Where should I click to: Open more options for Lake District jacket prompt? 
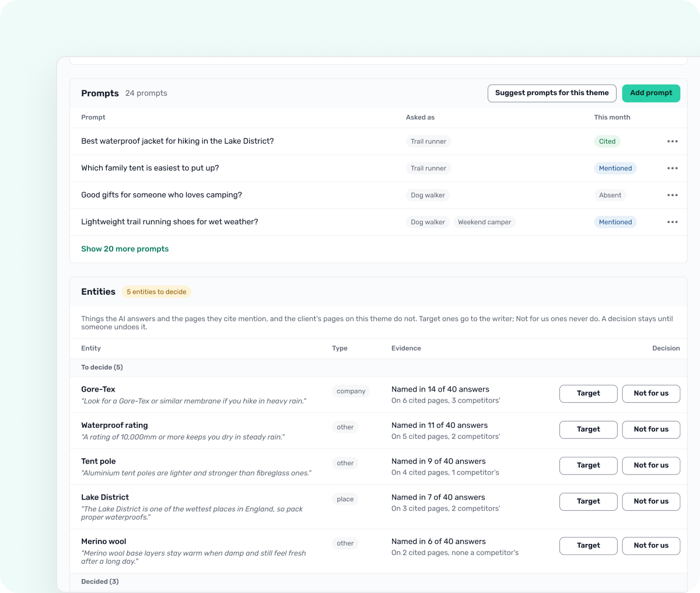tap(673, 141)
